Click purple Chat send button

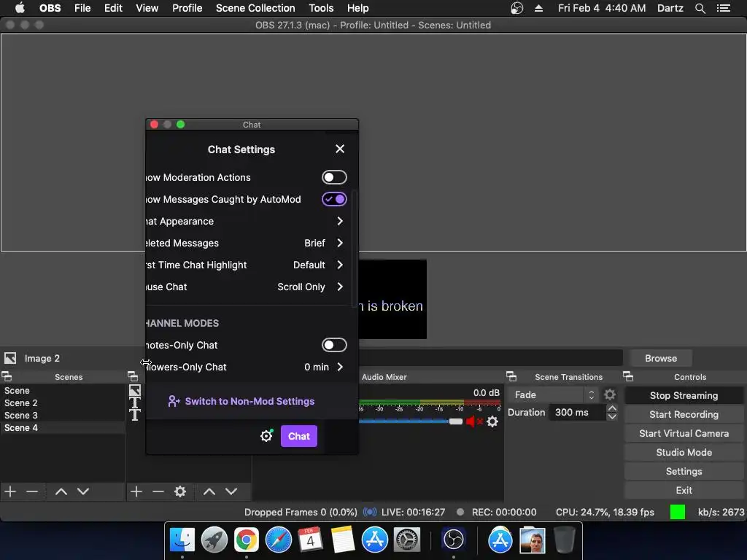pyautogui.click(x=298, y=436)
